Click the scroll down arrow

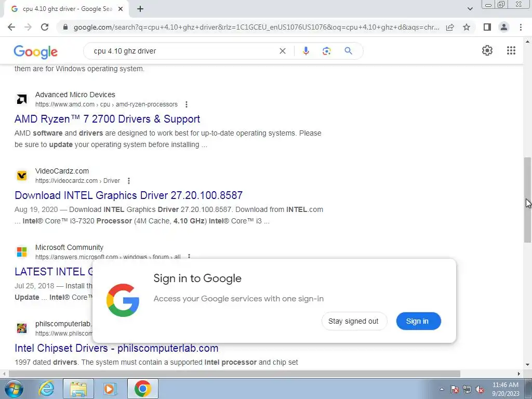pyautogui.click(x=527, y=365)
